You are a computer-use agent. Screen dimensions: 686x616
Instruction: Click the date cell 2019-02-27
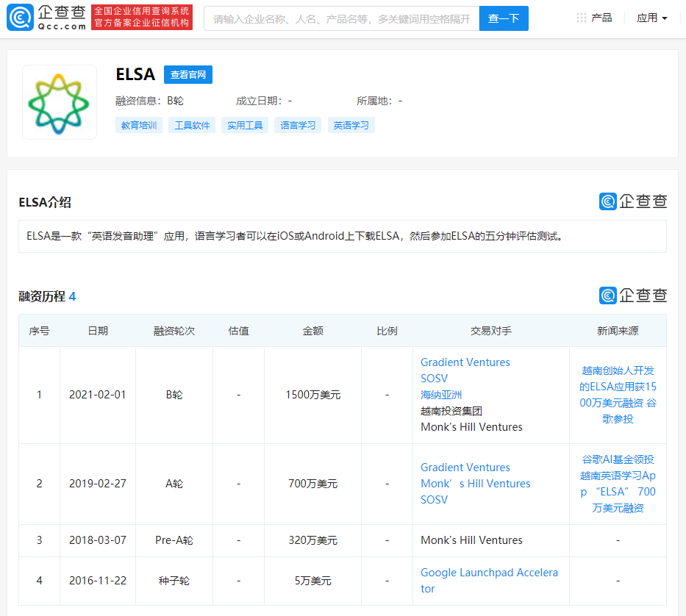98,484
